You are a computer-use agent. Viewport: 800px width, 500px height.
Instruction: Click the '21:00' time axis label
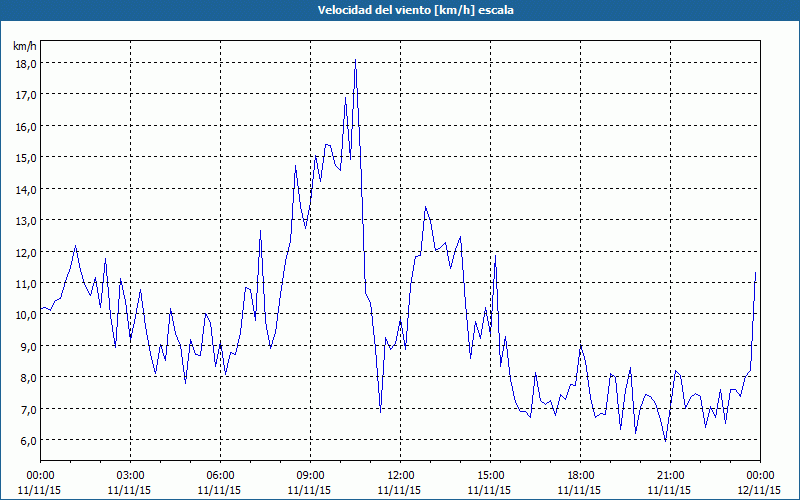click(x=670, y=476)
